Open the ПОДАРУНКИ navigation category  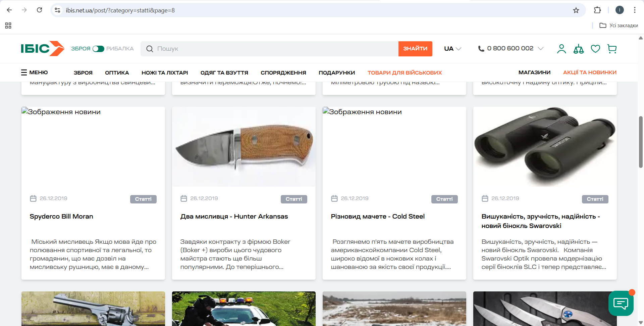pyautogui.click(x=337, y=73)
